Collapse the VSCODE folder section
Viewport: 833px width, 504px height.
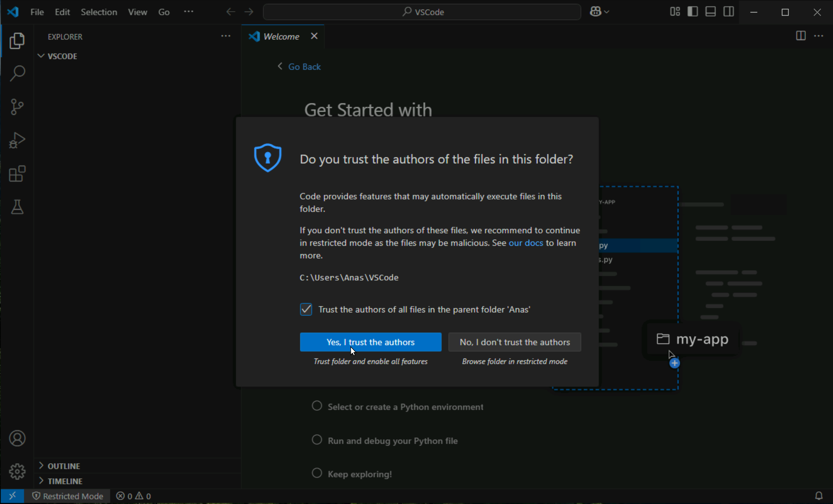click(62, 56)
